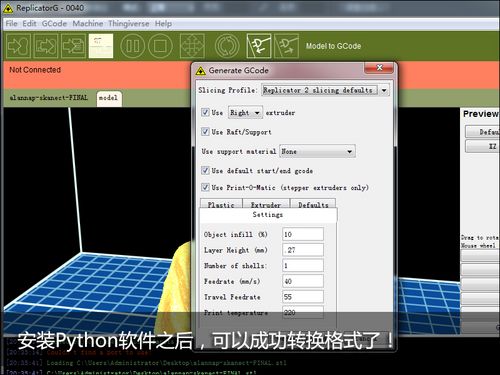The height and width of the screenshot is (375, 500).
Task: Click the Reset machine circular icon
Action: [x=227, y=46]
